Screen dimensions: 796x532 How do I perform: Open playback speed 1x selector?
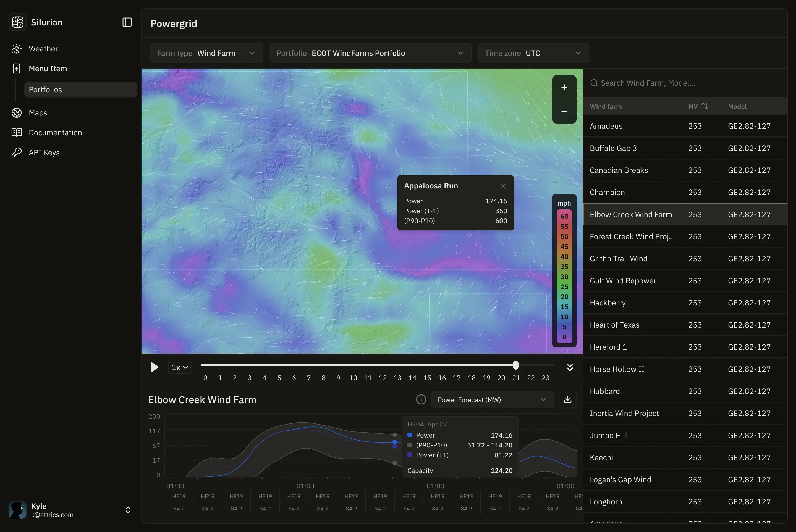tap(180, 367)
